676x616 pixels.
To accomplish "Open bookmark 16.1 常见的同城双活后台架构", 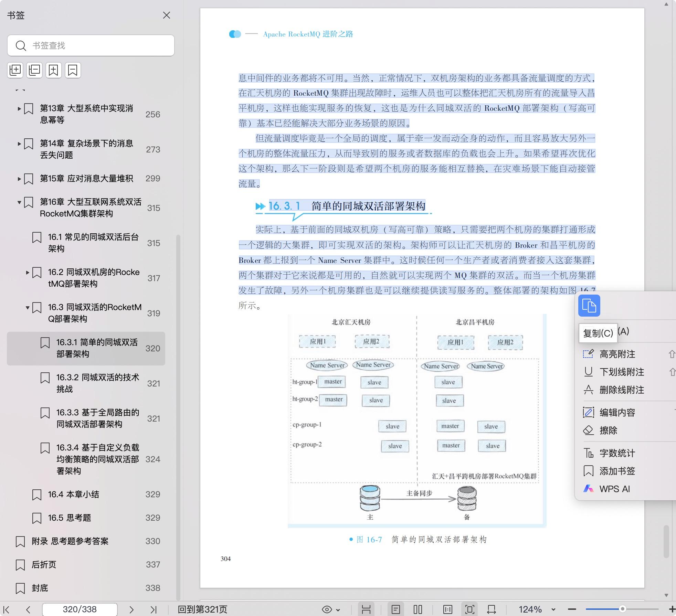I will [93, 243].
